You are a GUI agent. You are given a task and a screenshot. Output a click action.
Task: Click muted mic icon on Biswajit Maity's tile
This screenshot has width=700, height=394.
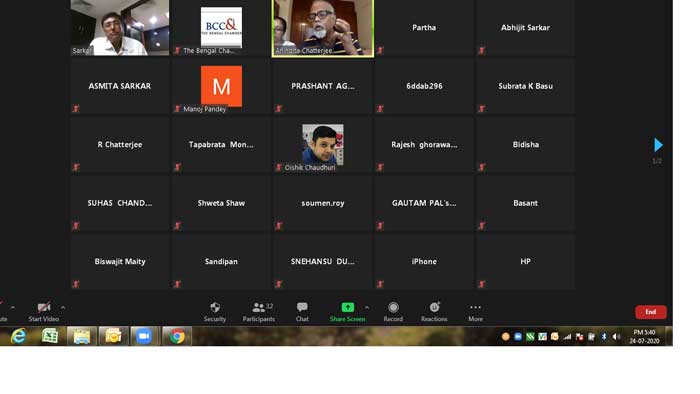point(76,284)
